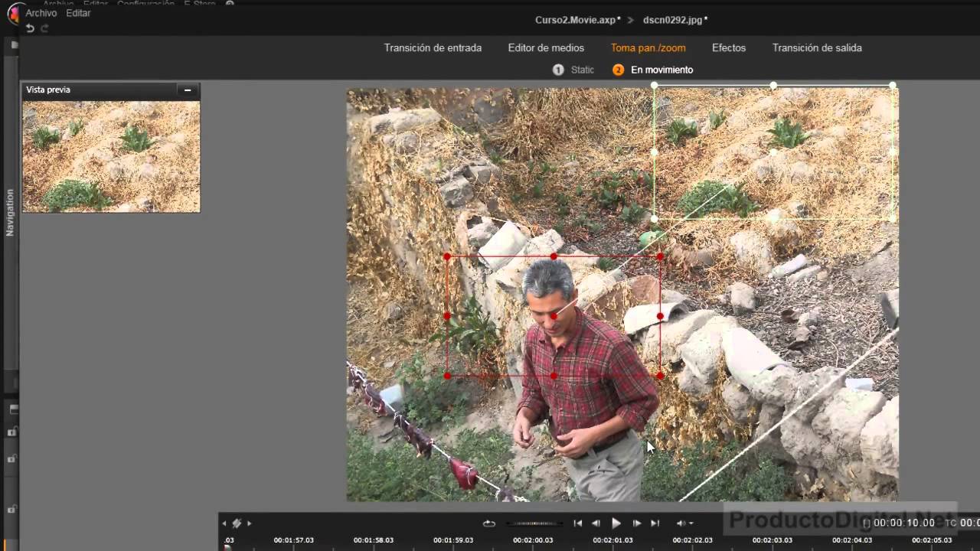This screenshot has height=551, width=980.
Task: Play the preview
Action: (616, 523)
